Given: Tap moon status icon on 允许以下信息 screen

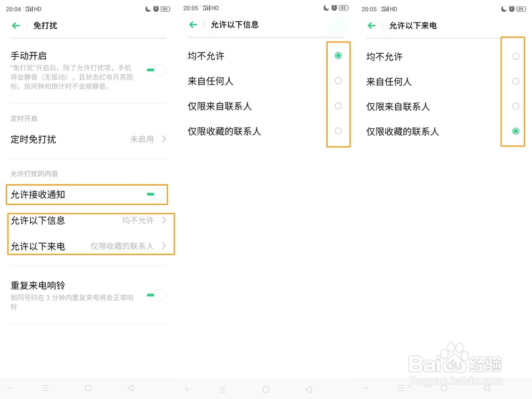Looking at the screenshot, I should [x=326, y=8].
